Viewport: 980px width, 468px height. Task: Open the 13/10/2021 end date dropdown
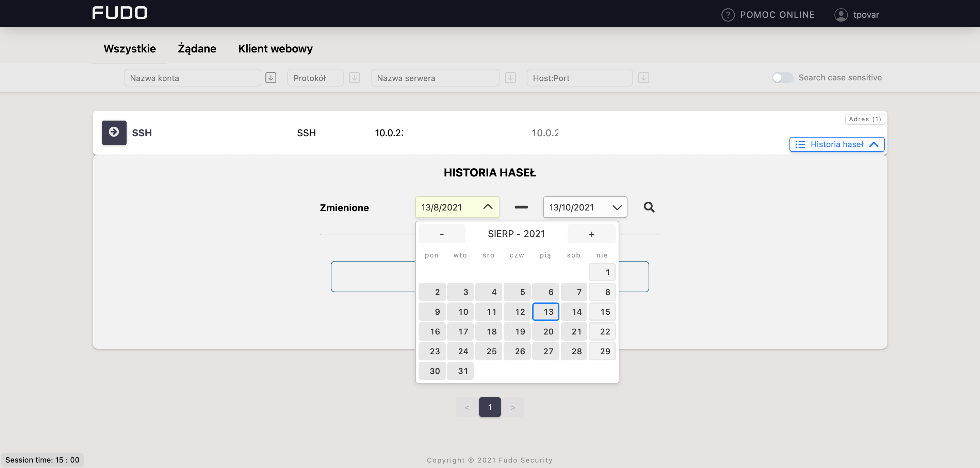click(616, 207)
